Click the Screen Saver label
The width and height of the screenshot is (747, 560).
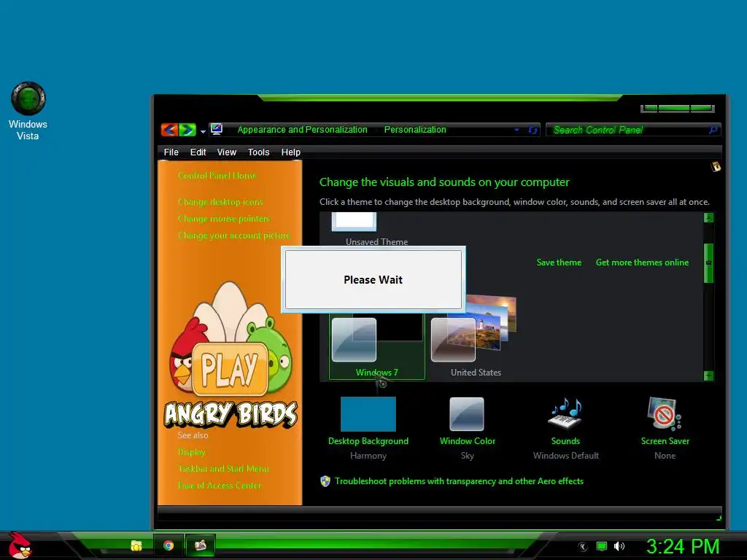click(x=665, y=441)
